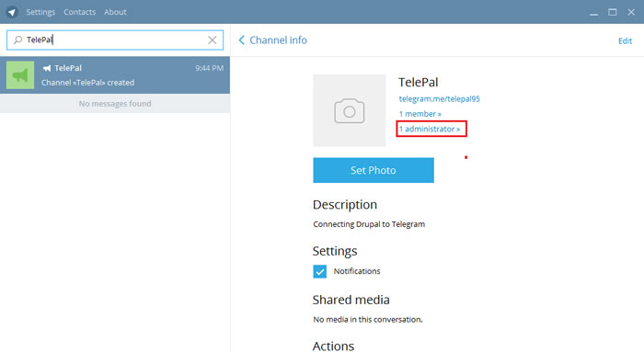
Task: Open the telegram.me/telepal95 link
Action: (439, 99)
